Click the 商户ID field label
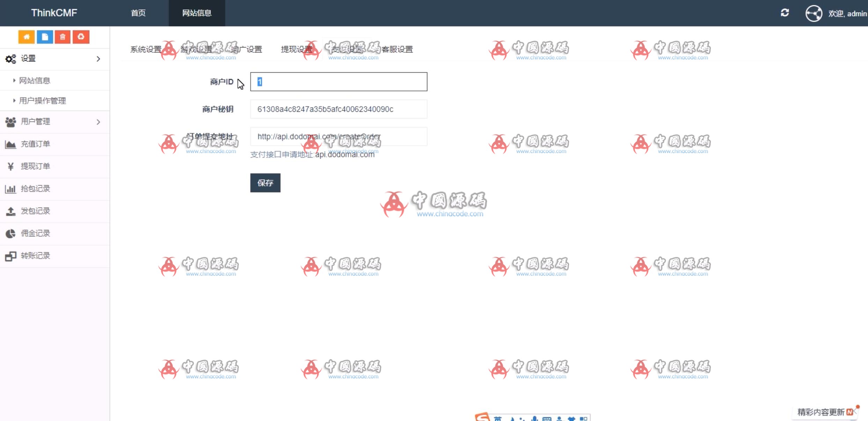This screenshot has width=868, height=421. 222,82
